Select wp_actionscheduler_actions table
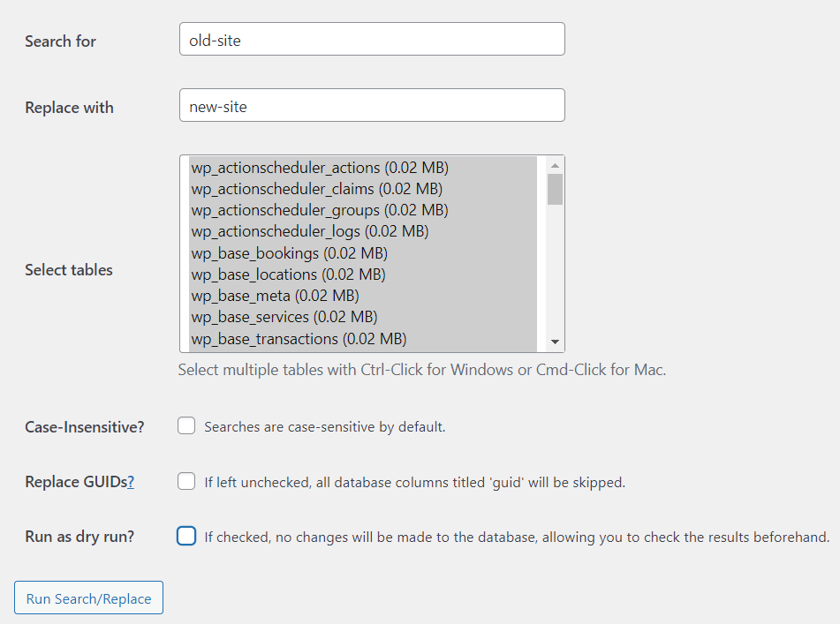The width and height of the screenshot is (840, 624). [x=363, y=168]
